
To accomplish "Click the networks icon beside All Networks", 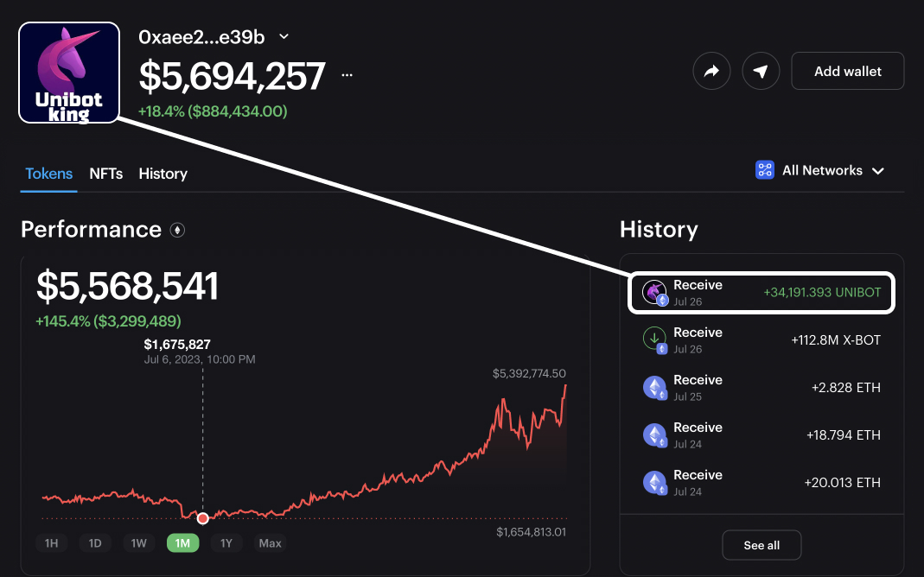I will click(765, 170).
